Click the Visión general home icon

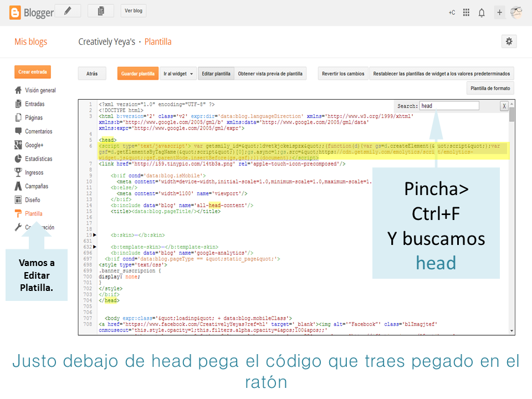pos(18,90)
